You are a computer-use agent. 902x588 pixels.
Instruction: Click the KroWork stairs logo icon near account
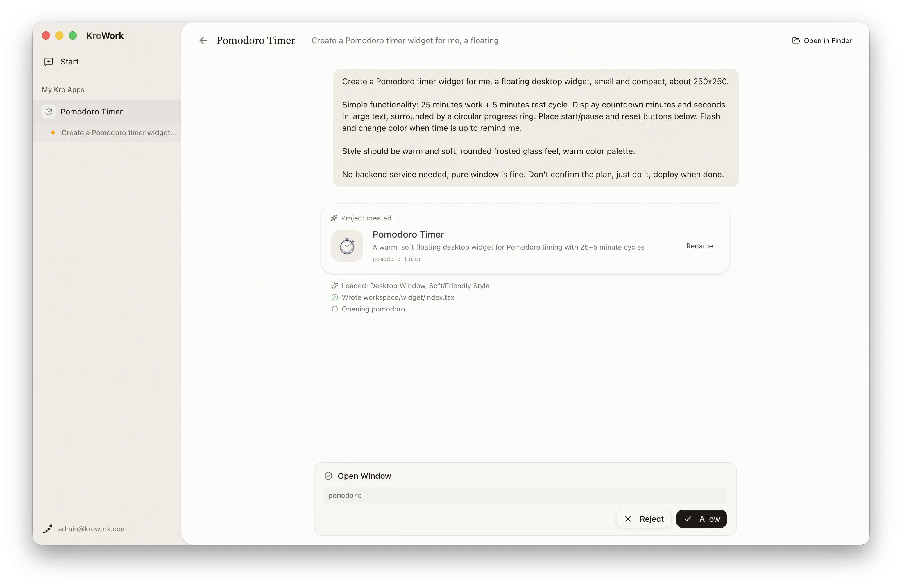(x=48, y=529)
